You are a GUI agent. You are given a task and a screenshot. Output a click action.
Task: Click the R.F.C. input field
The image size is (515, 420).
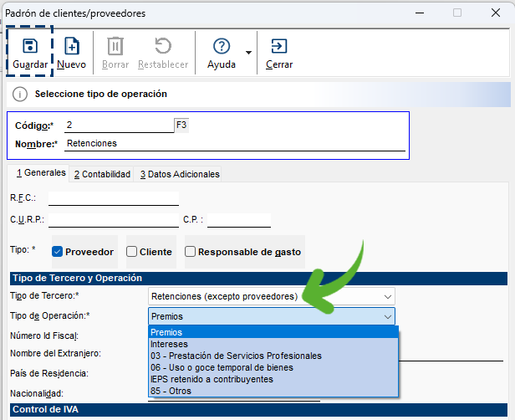click(x=114, y=198)
